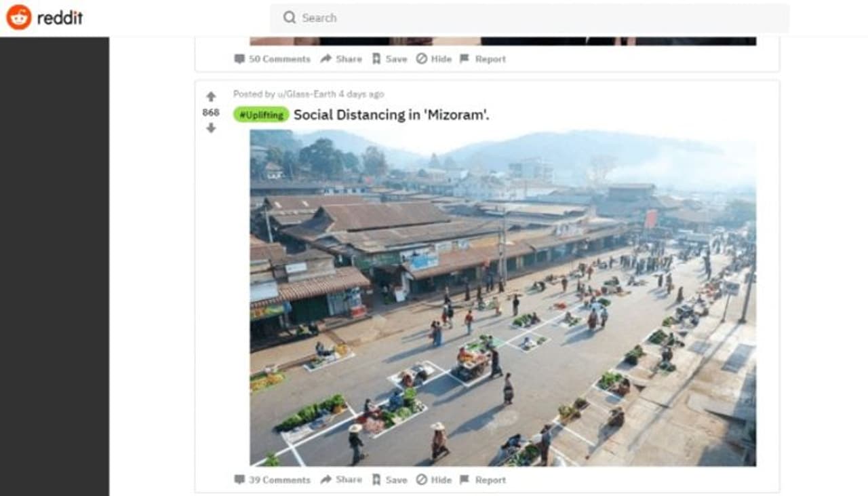Viewport: 868px width, 496px height.
Task: Click the comments speech bubble icon on the Mizoram post
Action: tap(239, 480)
